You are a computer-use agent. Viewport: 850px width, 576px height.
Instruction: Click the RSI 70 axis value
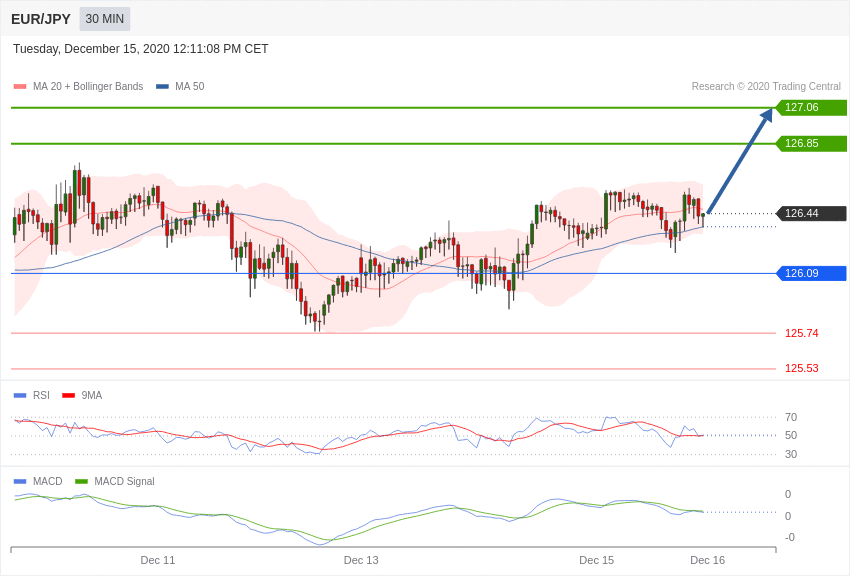point(791,417)
